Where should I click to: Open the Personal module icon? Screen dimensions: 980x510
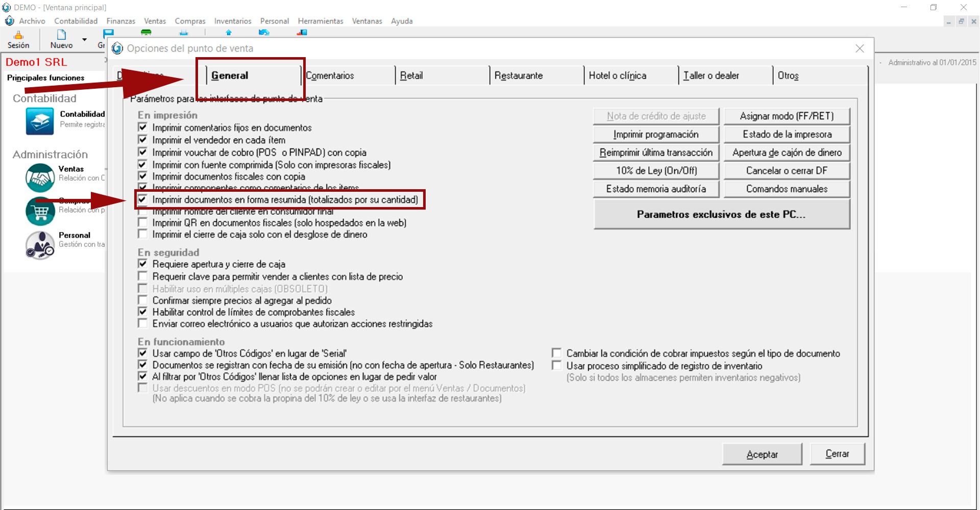pos(40,245)
